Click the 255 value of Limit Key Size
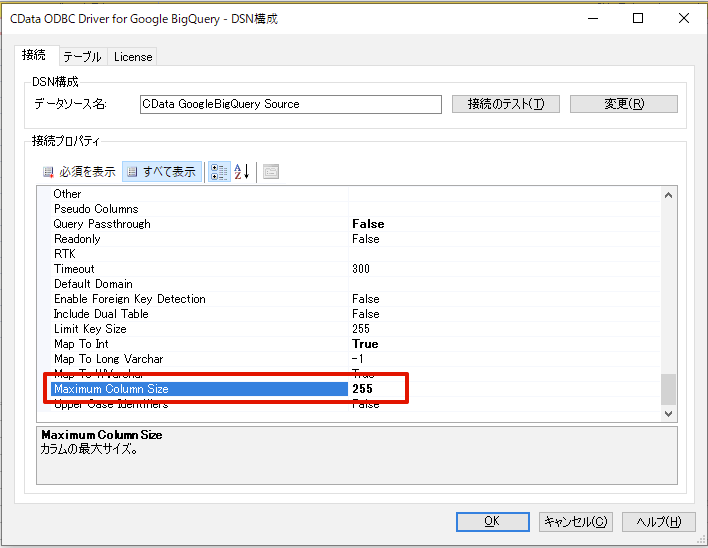 pyautogui.click(x=361, y=329)
